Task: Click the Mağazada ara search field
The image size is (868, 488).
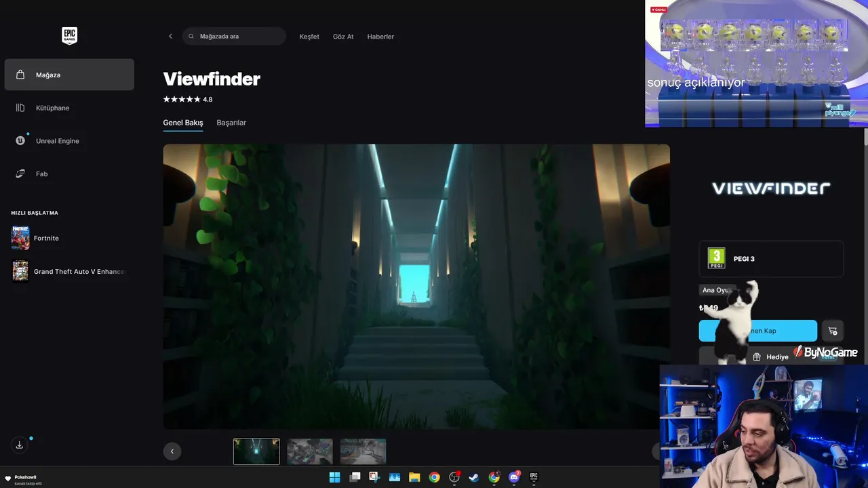Action: pos(234,37)
